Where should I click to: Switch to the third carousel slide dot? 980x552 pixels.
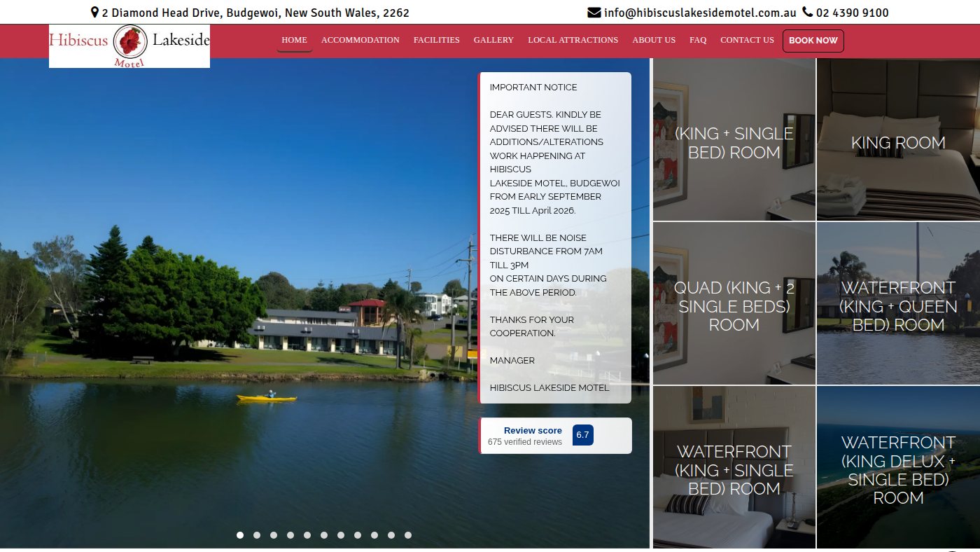274,535
